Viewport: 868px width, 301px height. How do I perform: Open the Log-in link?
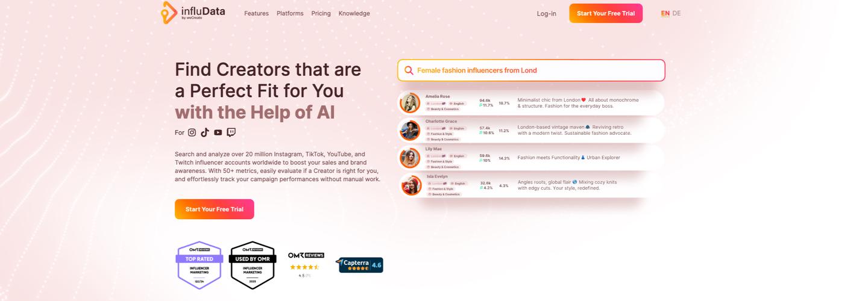(x=547, y=13)
